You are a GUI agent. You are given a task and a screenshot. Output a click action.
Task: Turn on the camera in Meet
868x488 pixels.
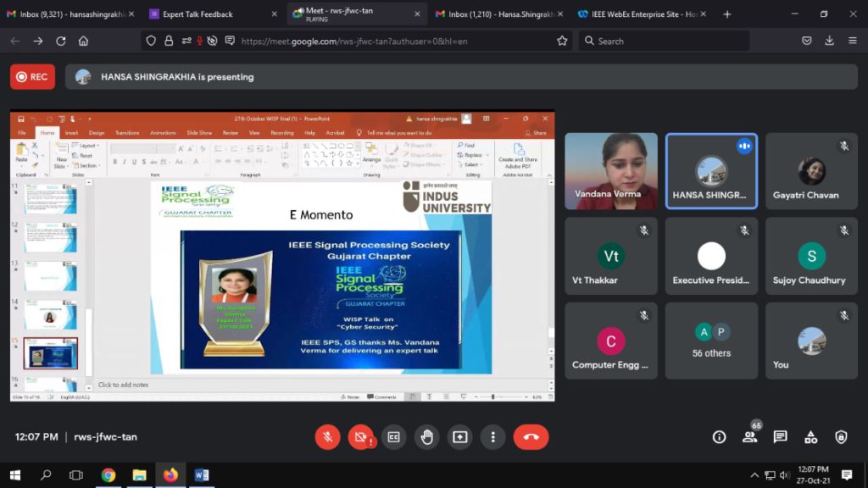360,437
